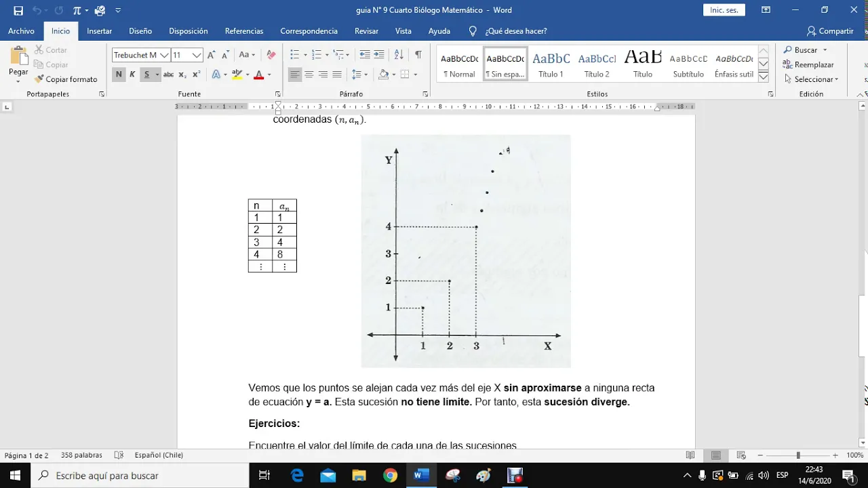Customize the Quick Access Toolbar arrow
The image size is (868, 488).
point(118,10)
